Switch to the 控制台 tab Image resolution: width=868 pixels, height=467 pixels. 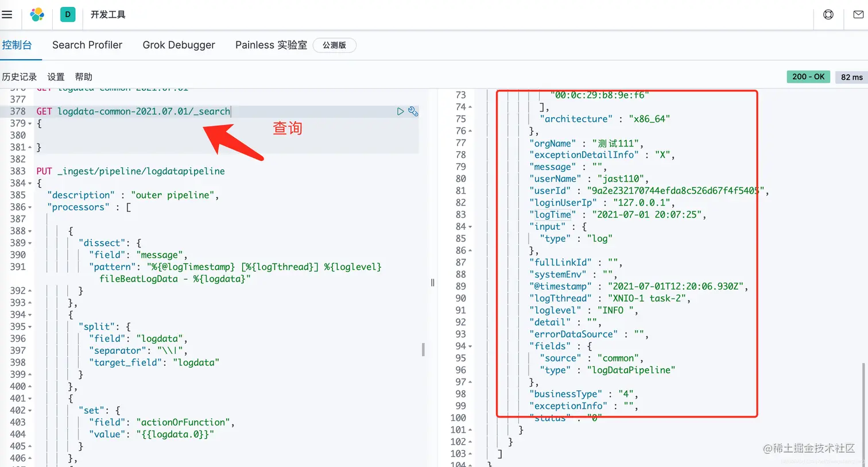pyautogui.click(x=17, y=45)
